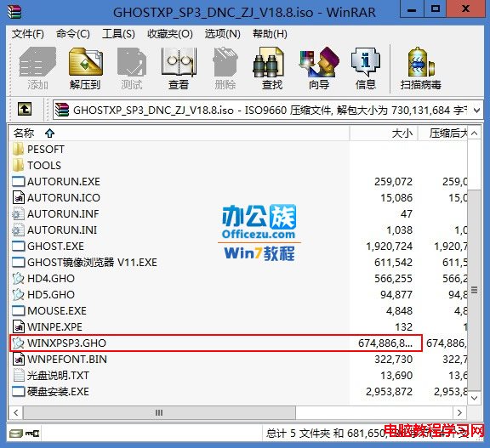The width and height of the screenshot is (490, 448).
Task: Click horizontal scrollbar right arrow
Action: click(x=459, y=413)
